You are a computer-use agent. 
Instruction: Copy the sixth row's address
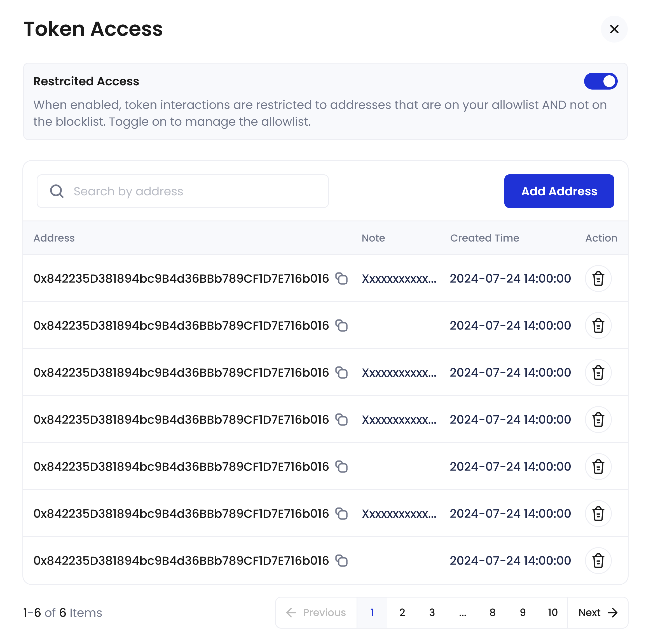342,514
